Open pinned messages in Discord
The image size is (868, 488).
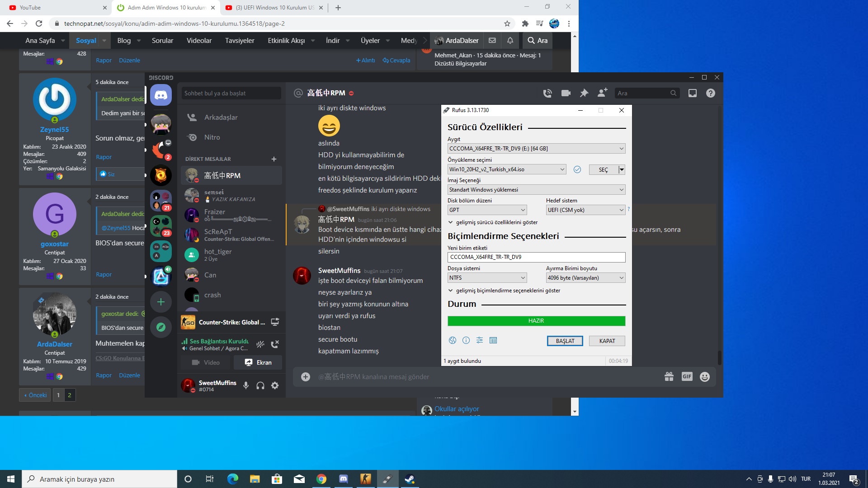(584, 93)
